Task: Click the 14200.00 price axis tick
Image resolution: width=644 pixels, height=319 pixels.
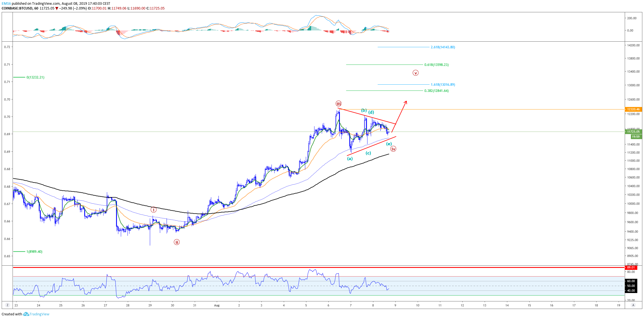Action: (x=633, y=45)
